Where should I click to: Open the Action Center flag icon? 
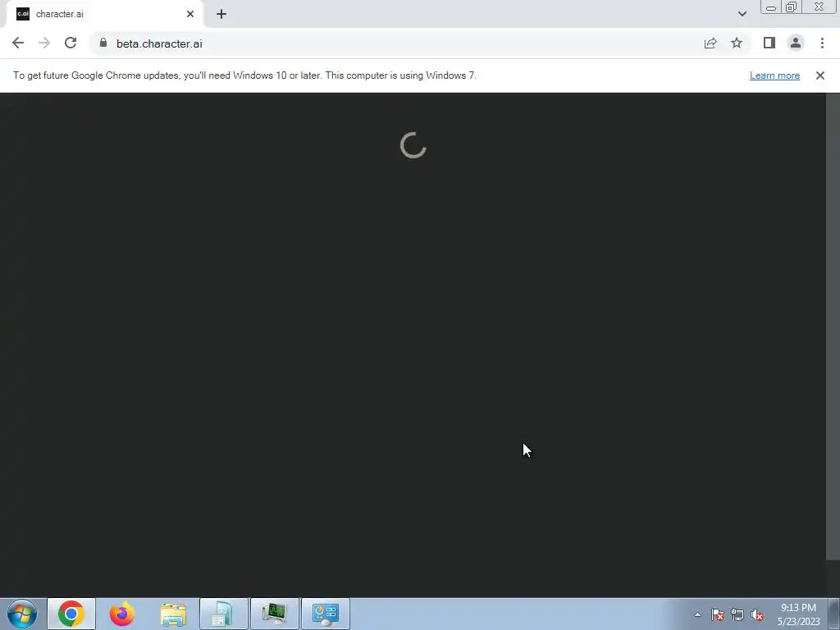tap(717, 614)
